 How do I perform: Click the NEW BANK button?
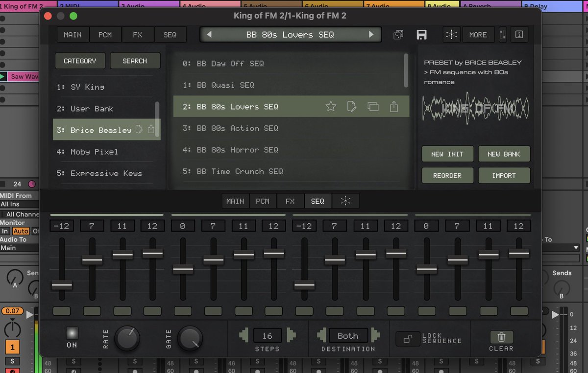504,154
